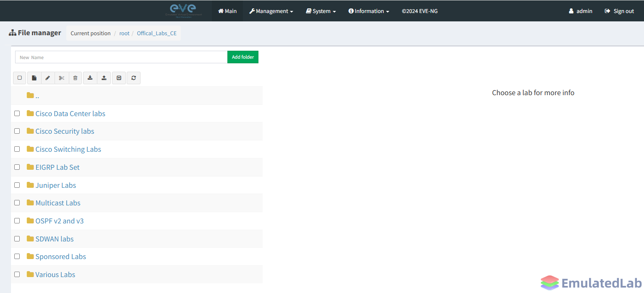
Task: Open the admin user menu
Action: pos(581,11)
